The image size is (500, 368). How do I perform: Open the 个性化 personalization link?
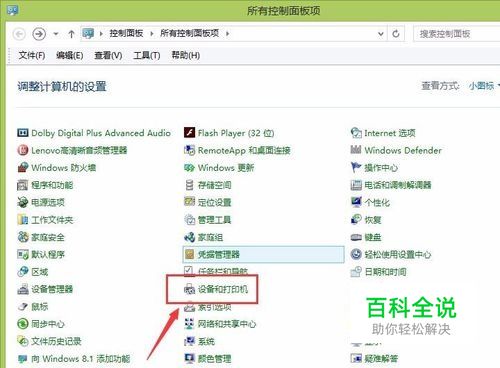[377, 202]
